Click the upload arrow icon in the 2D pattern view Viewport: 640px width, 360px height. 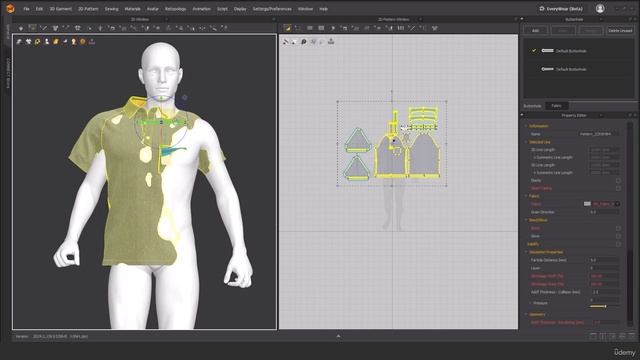point(331,41)
